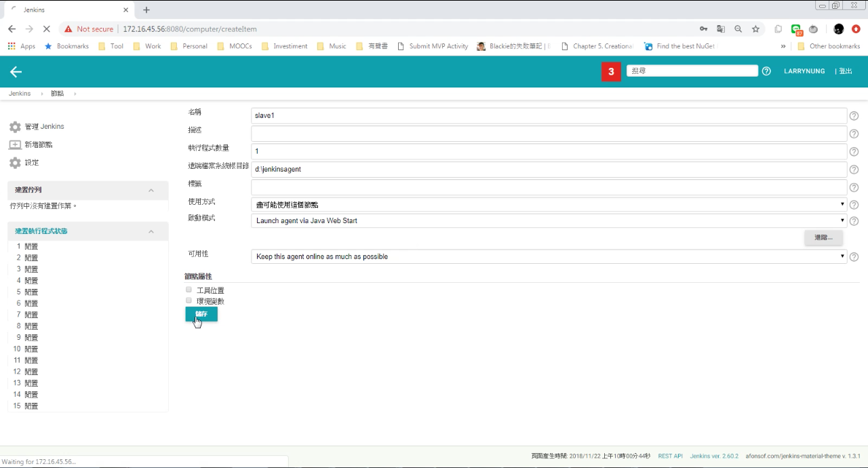Click the back arrow in Jenkins header

(x=16, y=72)
